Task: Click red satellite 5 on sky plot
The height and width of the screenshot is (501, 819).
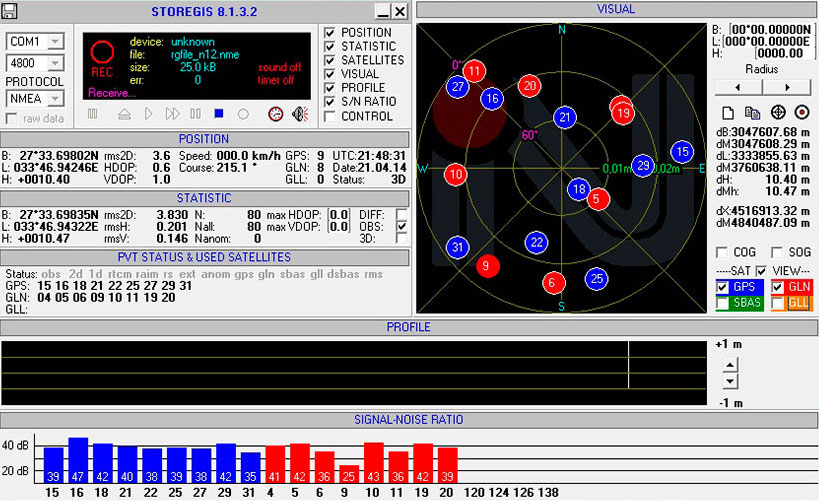Action: (598, 199)
